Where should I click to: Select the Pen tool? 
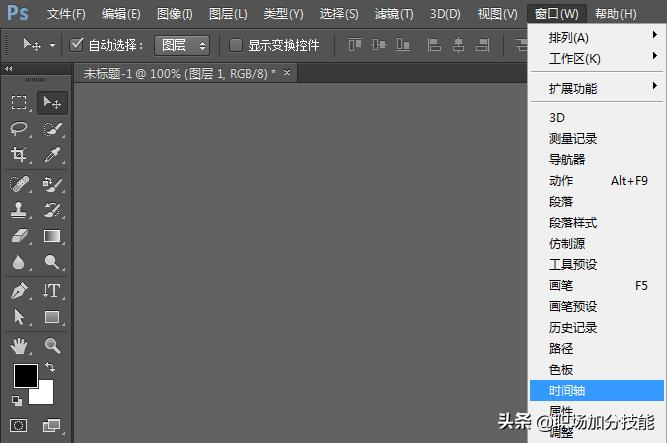coord(19,291)
